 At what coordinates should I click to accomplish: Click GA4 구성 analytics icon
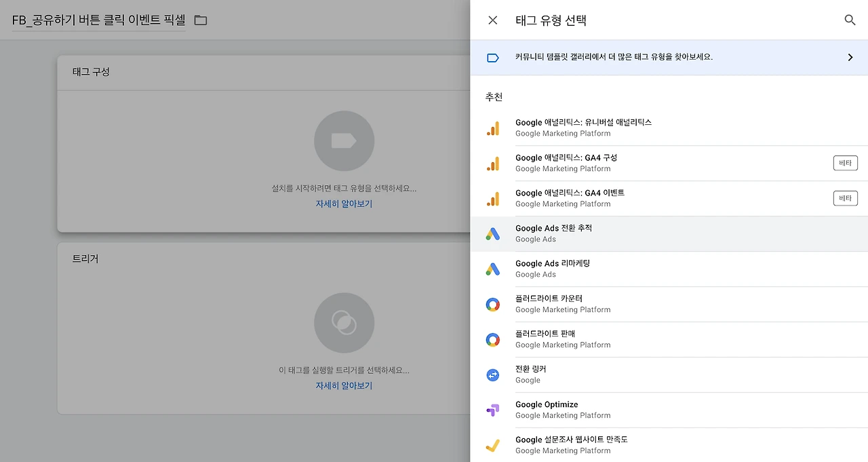click(x=493, y=163)
